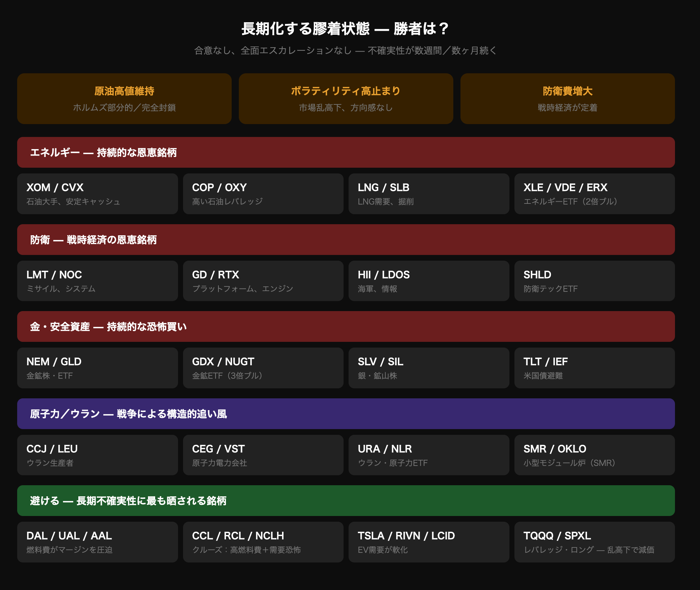
Task: Select the LMT / NOC defense card
Action: [97, 281]
